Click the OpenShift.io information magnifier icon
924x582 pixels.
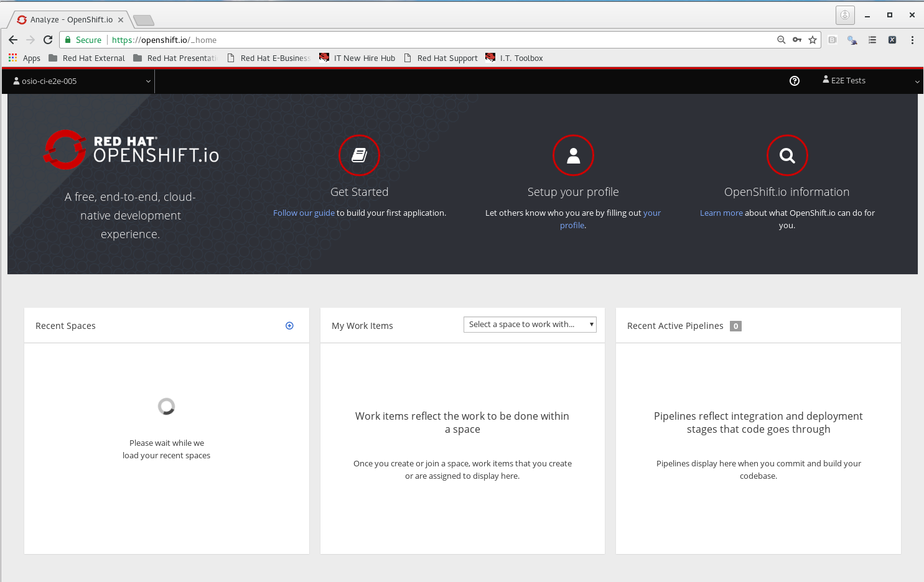(x=786, y=155)
